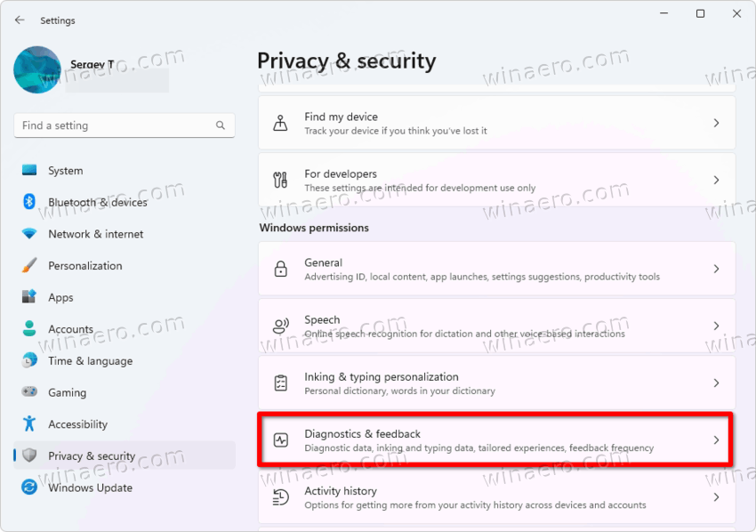Select the Network & internet wifi icon
This screenshot has width=756, height=532.
point(29,234)
